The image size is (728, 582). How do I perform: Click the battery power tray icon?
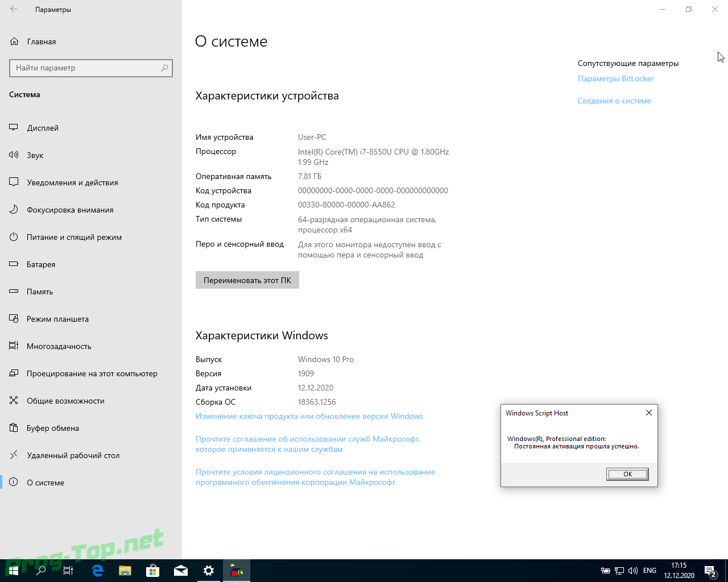coord(606,571)
